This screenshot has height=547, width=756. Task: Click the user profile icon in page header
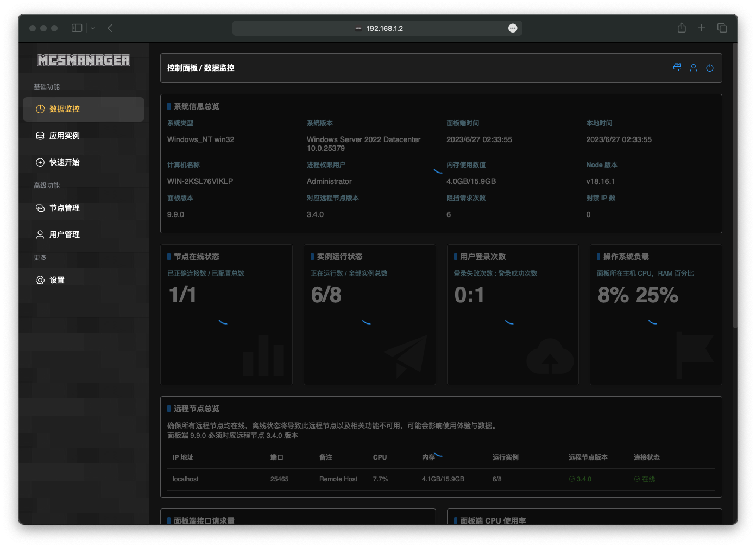[694, 68]
